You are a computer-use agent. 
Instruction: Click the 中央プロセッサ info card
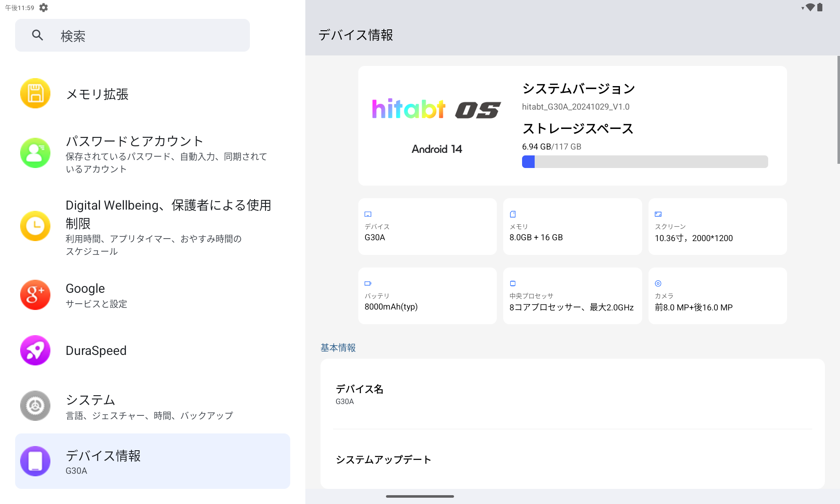[x=572, y=296]
